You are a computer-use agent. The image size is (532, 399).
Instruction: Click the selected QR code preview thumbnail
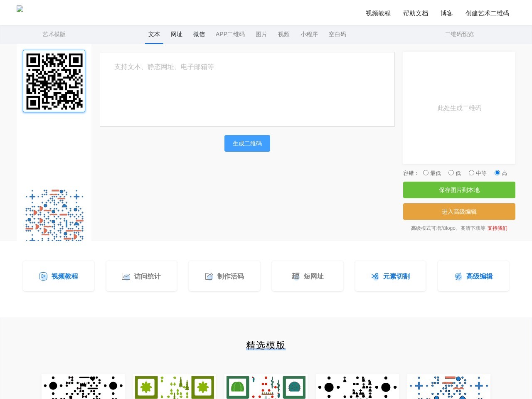pos(54,81)
